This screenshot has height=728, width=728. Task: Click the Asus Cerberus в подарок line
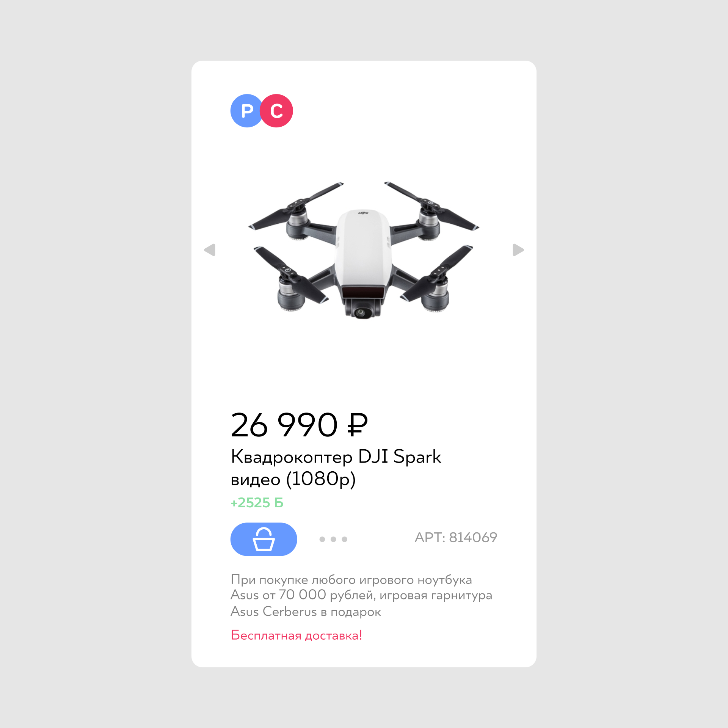coord(306,612)
